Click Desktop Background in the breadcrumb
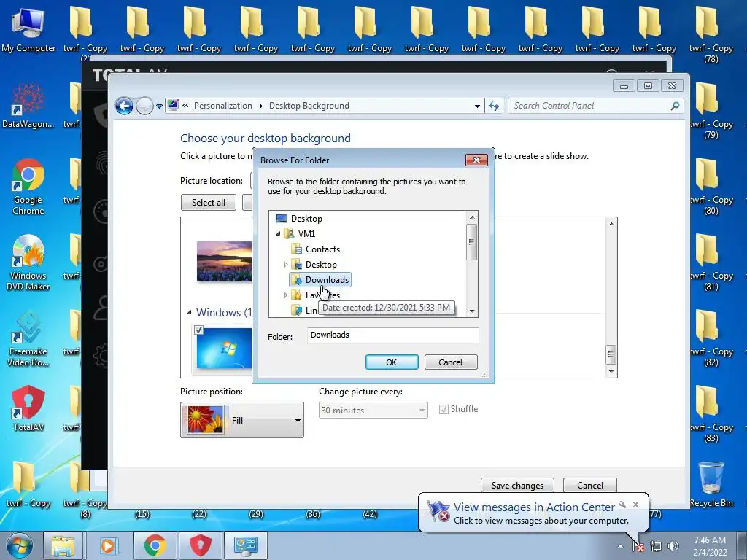The height and width of the screenshot is (560, 747). pyautogui.click(x=309, y=106)
